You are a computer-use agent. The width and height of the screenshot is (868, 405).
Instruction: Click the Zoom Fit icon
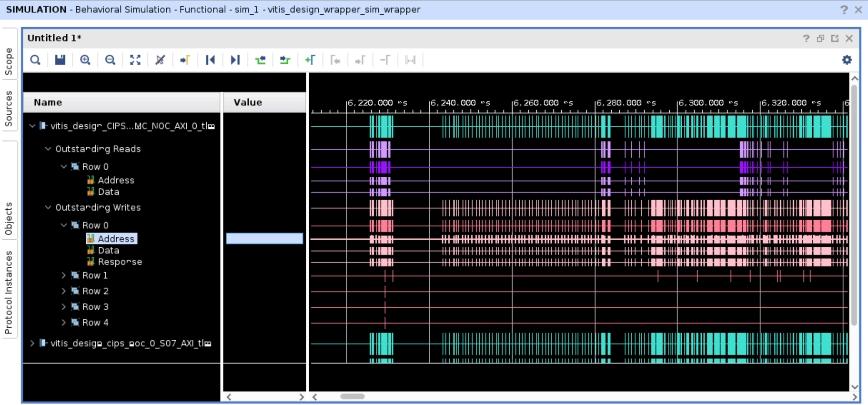point(135,60)
